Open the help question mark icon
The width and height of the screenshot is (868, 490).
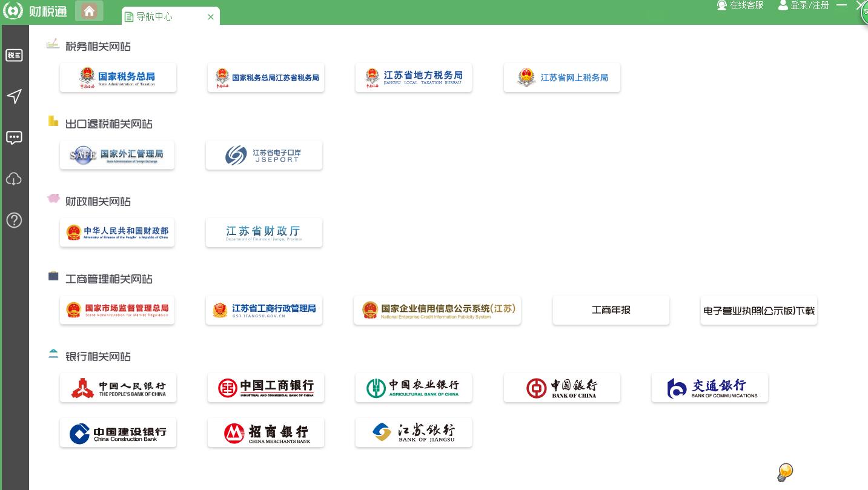coord(14,220)
